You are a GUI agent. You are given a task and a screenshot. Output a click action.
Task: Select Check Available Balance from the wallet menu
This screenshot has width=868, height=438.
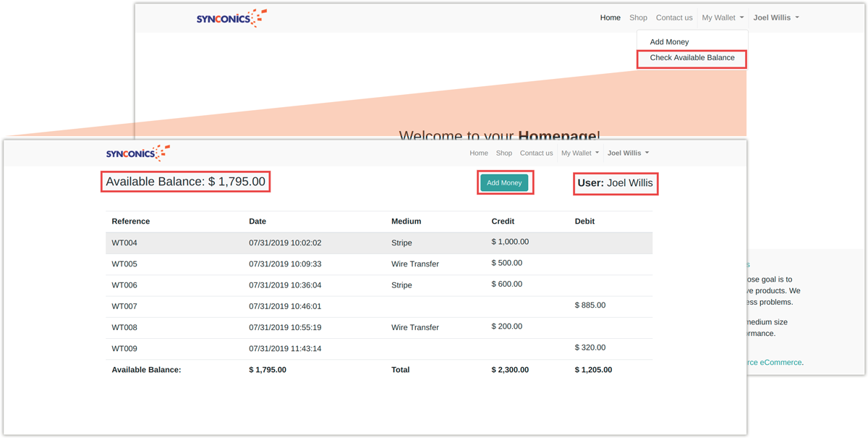(692, 58)
